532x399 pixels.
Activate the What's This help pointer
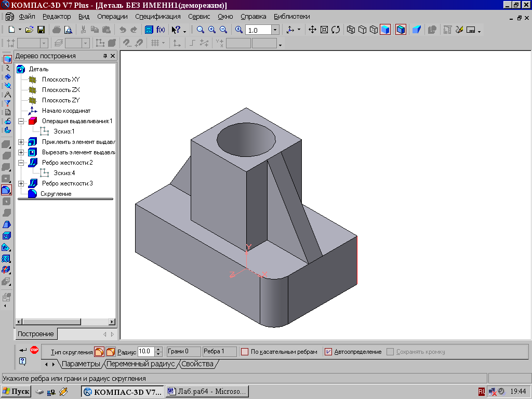pos(176,30)
